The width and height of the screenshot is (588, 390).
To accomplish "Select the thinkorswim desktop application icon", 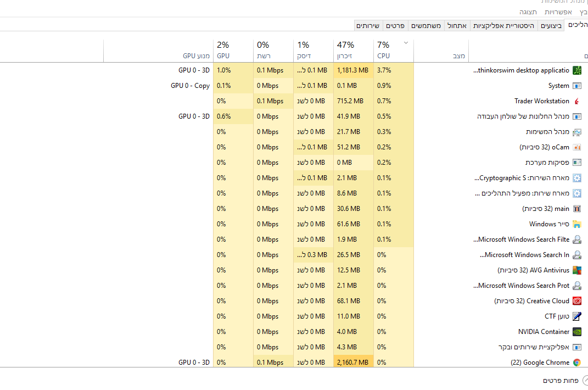I will [577, 70].
